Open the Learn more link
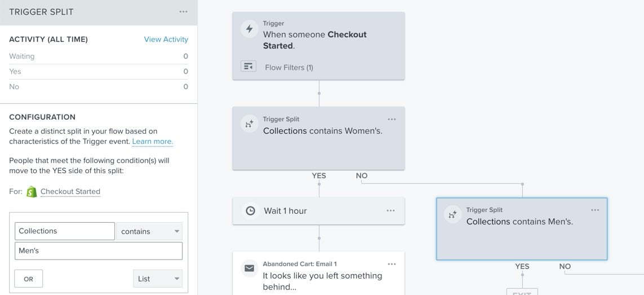This screenshot has width=644, height=295. click(152, 142)
